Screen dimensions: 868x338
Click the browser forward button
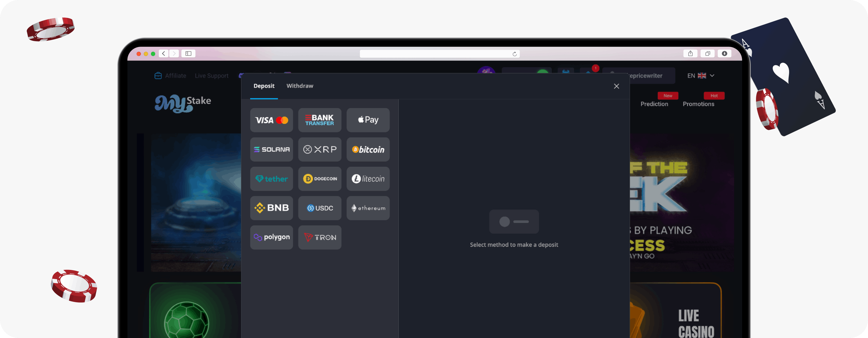(x=174, y=53)
